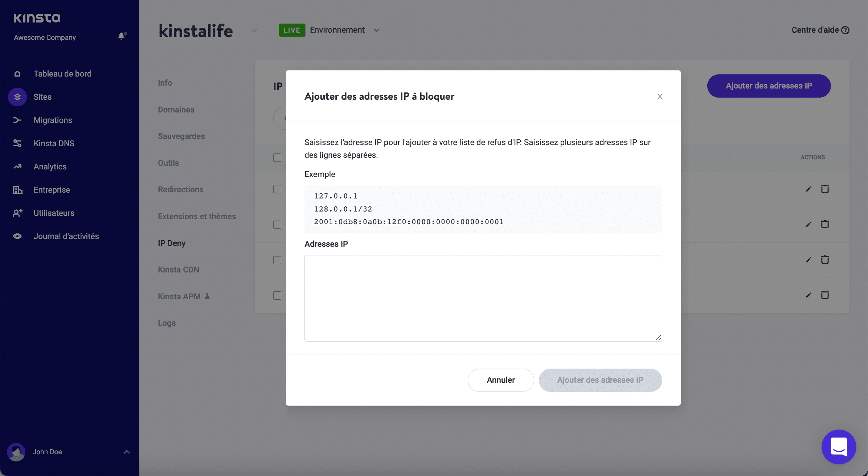868x476 pixels.
Task: Click the Kinsta DNS icon
Action: tap(17, 143)
